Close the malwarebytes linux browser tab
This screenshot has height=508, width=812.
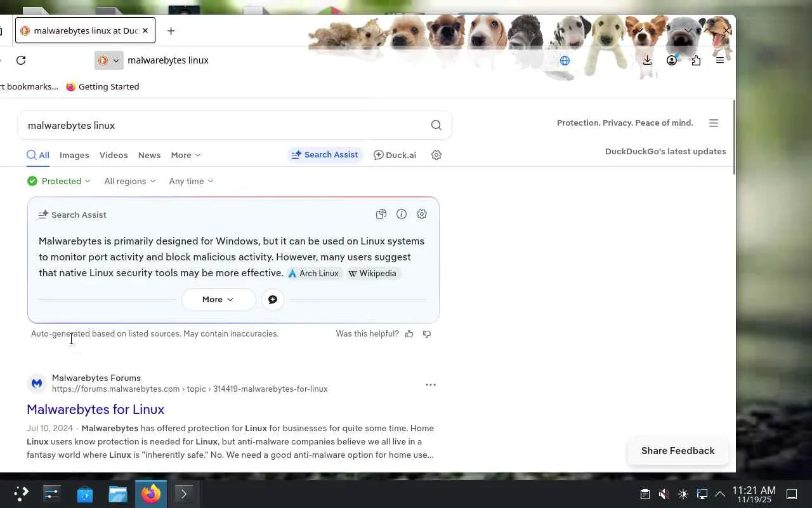click(x=145, y=30)
